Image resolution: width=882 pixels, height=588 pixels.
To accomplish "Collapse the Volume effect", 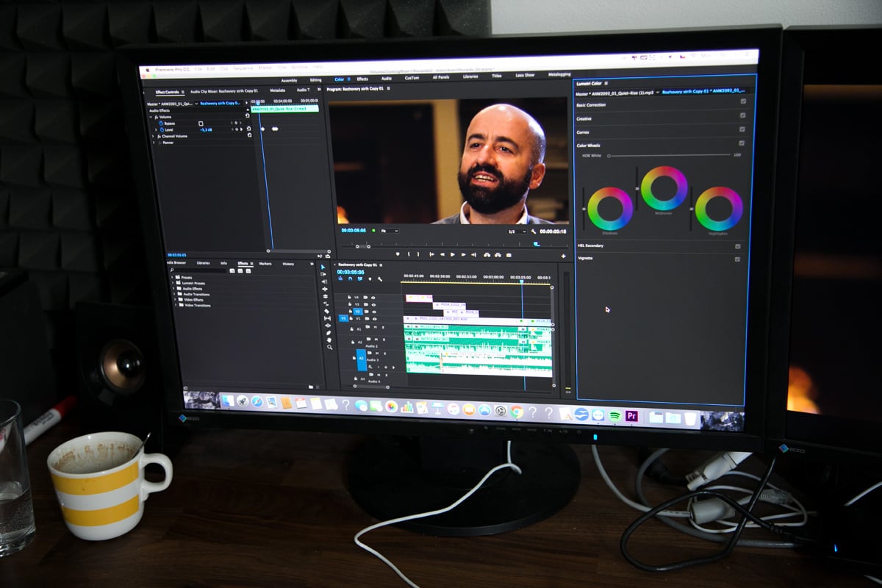I will click(x=151, y=117).
